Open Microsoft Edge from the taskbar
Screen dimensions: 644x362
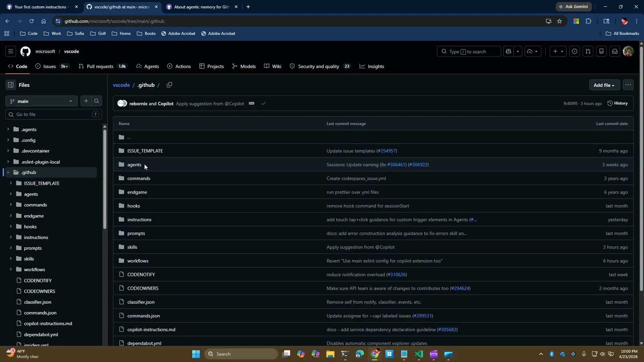point(359,354)
